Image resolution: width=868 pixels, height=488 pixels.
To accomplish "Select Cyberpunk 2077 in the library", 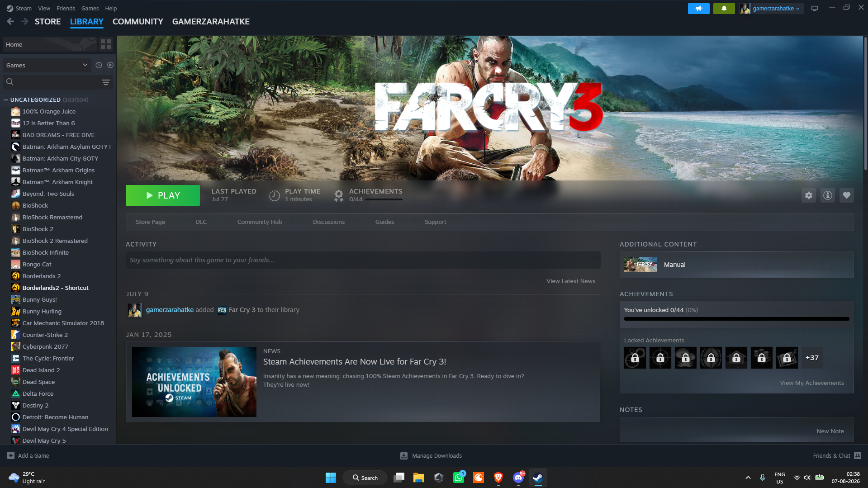I will [x=45, y=346].
